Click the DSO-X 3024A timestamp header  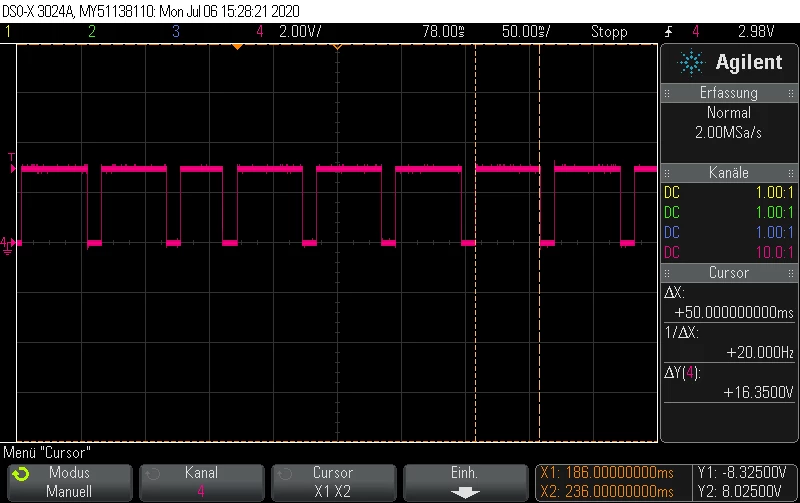point(151,11)
